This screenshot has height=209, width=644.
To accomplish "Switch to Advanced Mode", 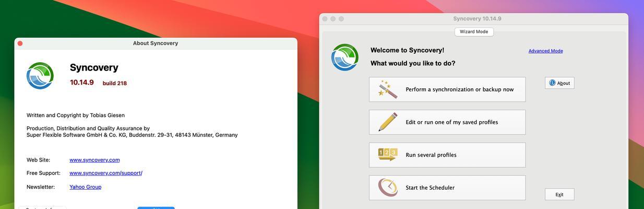I will (x=545, y=51).
